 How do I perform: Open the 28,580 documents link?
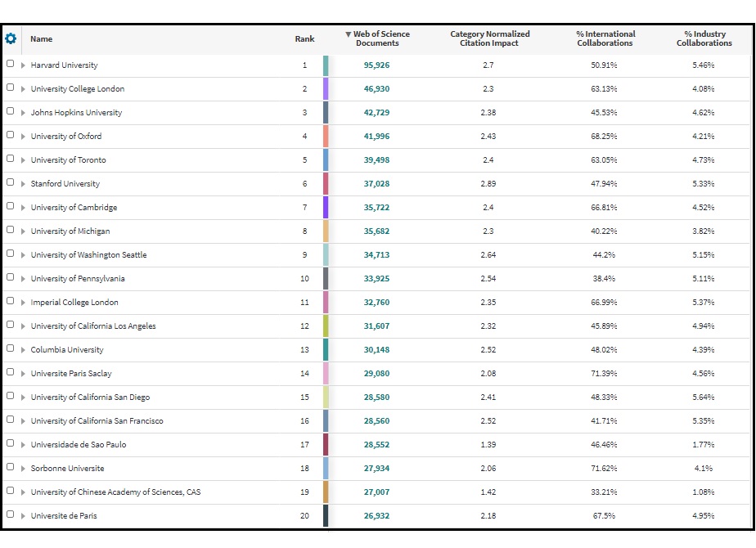click(376, 398)
